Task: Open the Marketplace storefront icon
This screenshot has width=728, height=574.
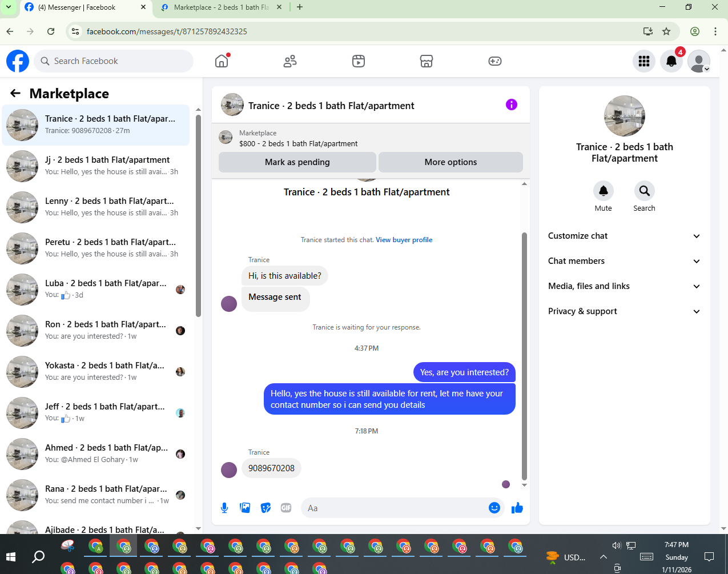Action: point(427,61)
